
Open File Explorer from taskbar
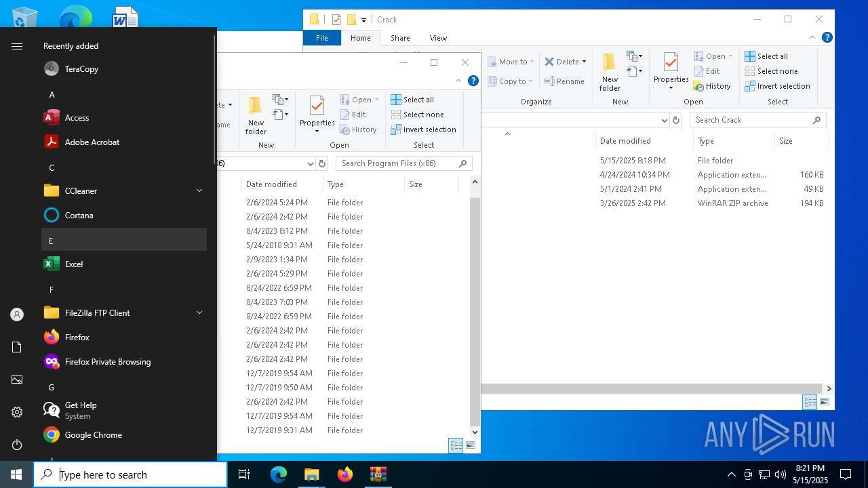[x=311, y=474]
